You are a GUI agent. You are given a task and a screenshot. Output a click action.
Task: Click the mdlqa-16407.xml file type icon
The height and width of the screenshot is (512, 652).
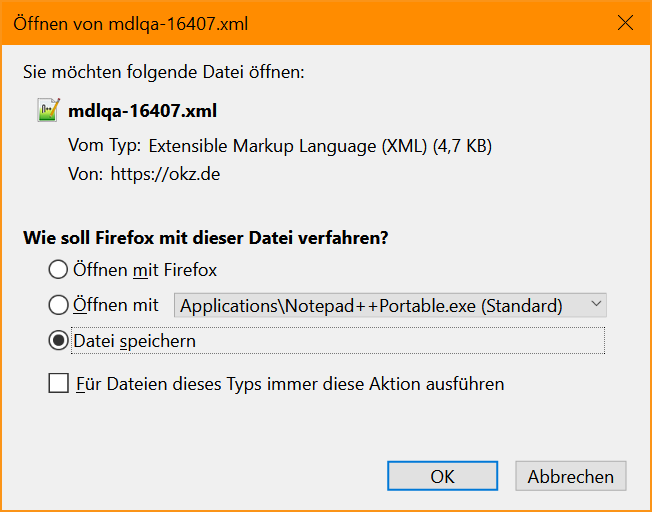pyautogui.click(x=49, y=110)
